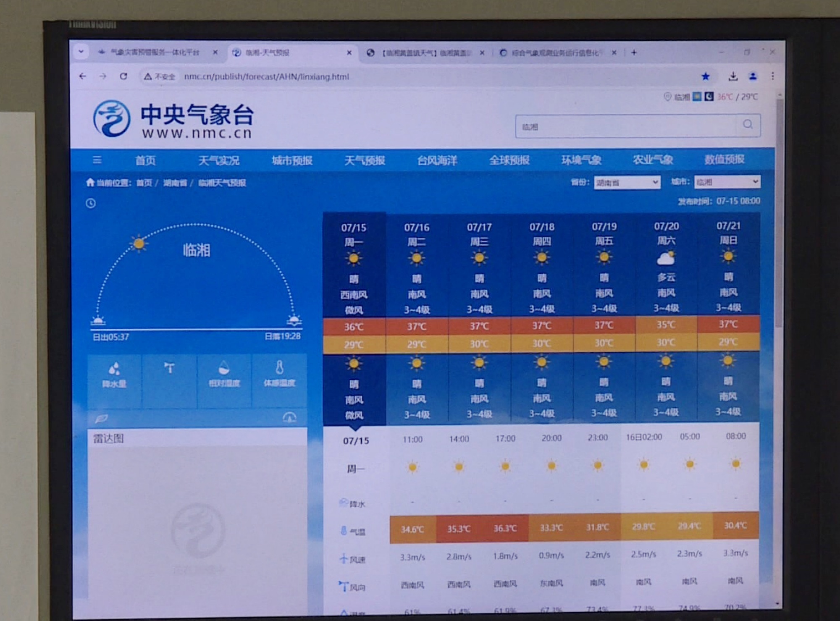The image size is (840, 621).
Task: Select the 07/19 周五 forecast column
Action: 604,318
